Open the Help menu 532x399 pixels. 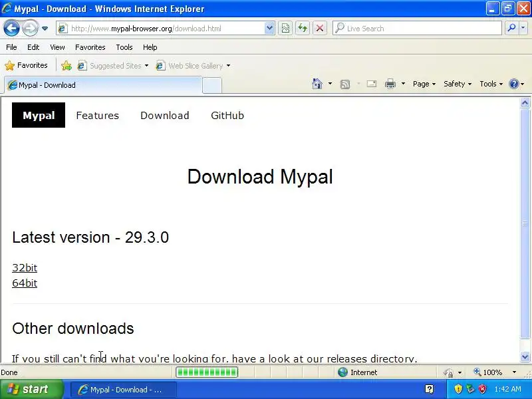tap(150, 47)
